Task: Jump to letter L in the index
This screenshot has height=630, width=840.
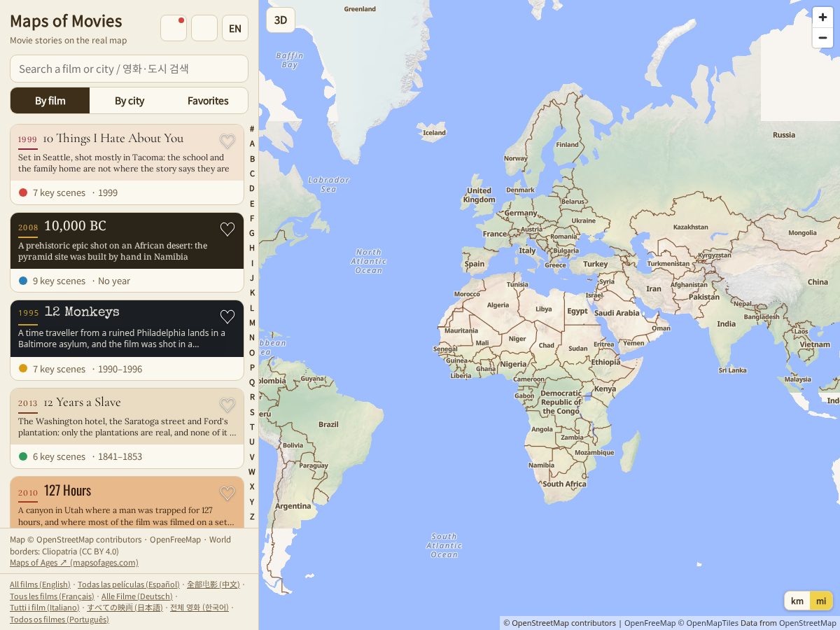Action: point(252,308)
